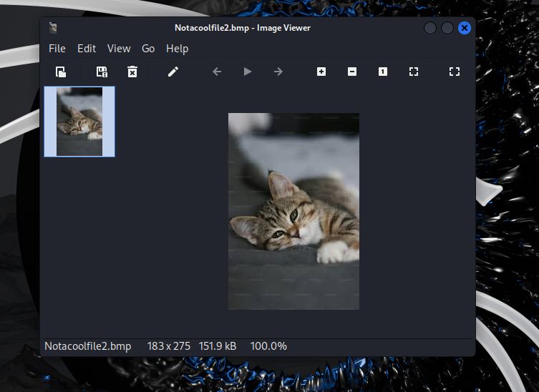Click the window icon in title bar
Image resolution: width=539 pixels, height=392 pixels.
[x=53, y=28]
